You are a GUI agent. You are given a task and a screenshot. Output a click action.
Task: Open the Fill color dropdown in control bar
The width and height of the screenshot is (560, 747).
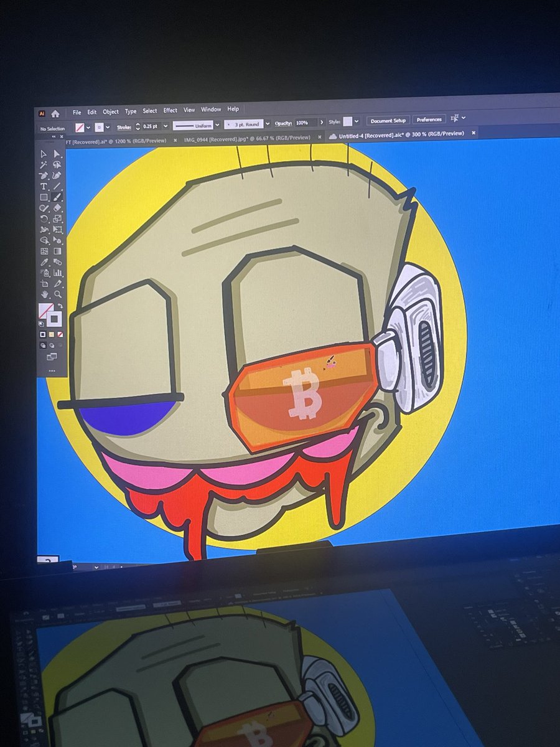88,127
